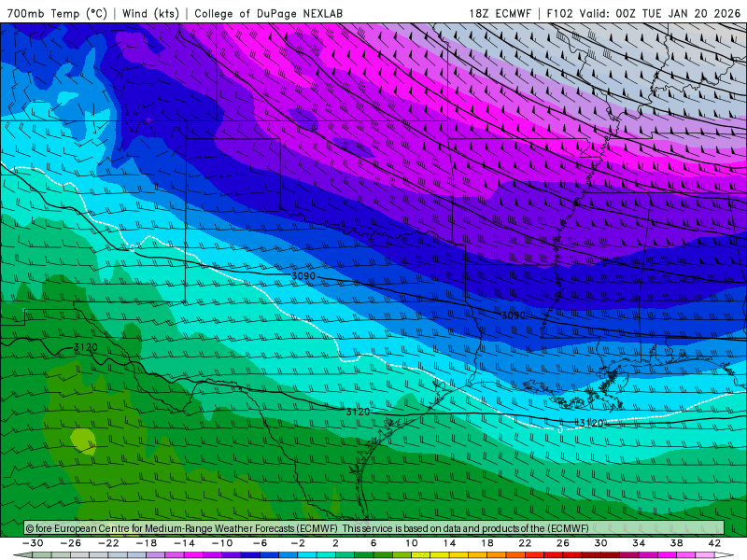Pick the cyan colorbar swatch under -2
Screen dimensions: 747x560
pyautogui.click(x=307, y=555)
